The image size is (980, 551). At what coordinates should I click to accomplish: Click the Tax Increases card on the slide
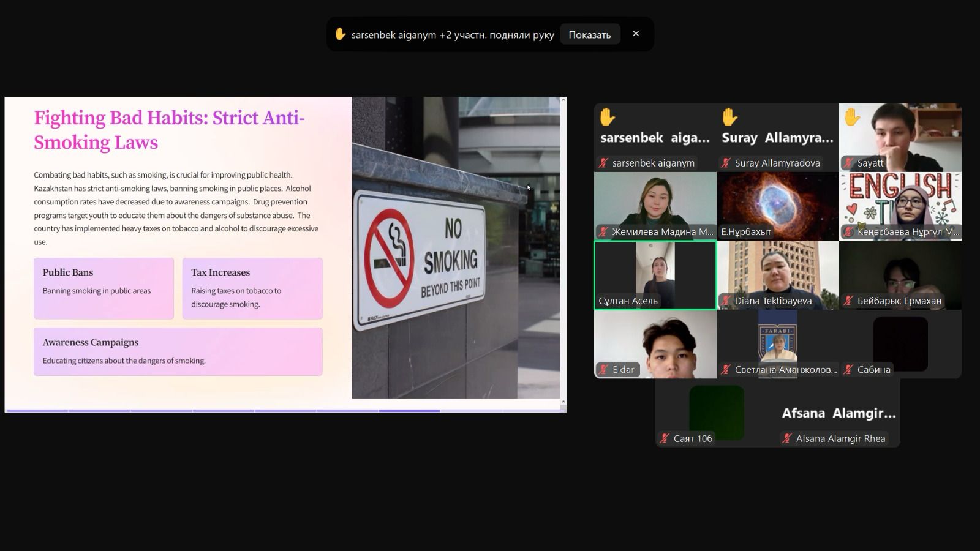click(x=252, y=288)
